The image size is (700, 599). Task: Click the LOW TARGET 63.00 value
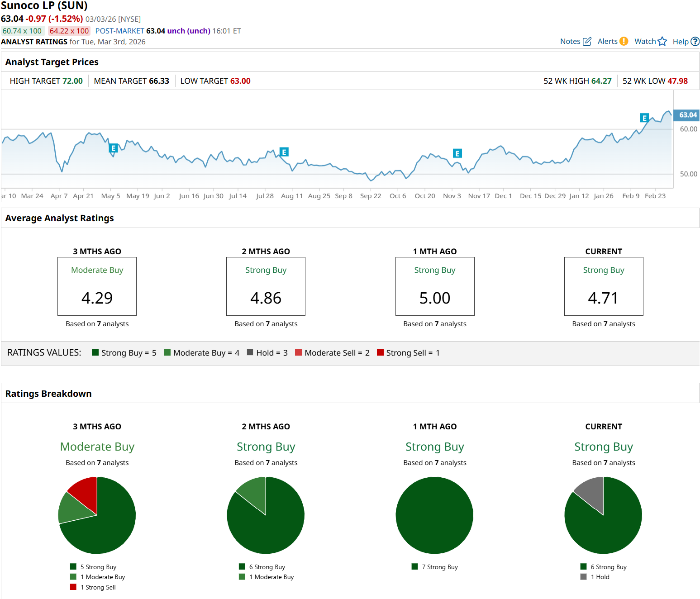click(x=240, y=81)
